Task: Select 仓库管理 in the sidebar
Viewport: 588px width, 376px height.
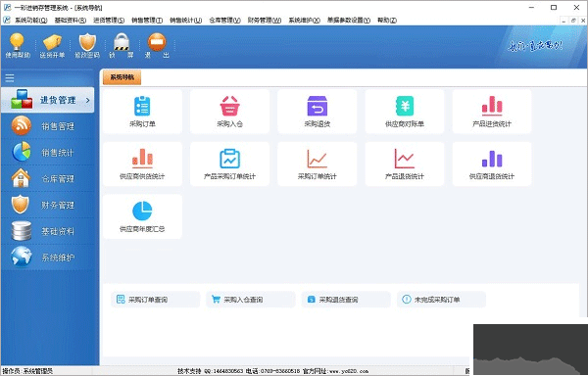Action: 48,178
